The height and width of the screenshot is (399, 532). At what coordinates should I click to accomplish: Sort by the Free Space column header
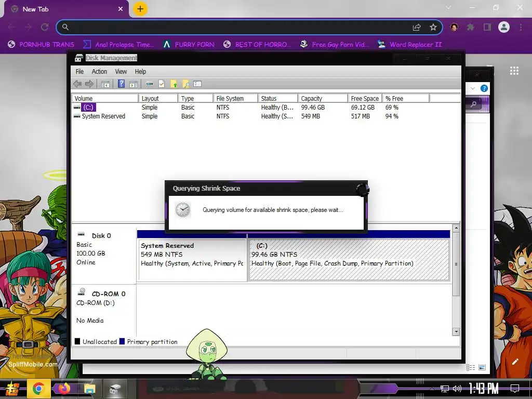pos(365,98)
